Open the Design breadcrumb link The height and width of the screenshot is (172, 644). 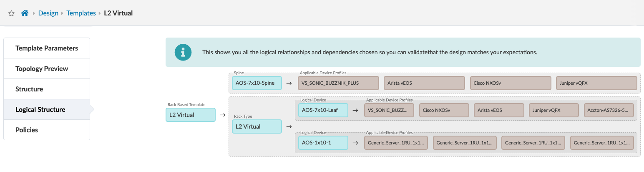click(x=48, y=13)
